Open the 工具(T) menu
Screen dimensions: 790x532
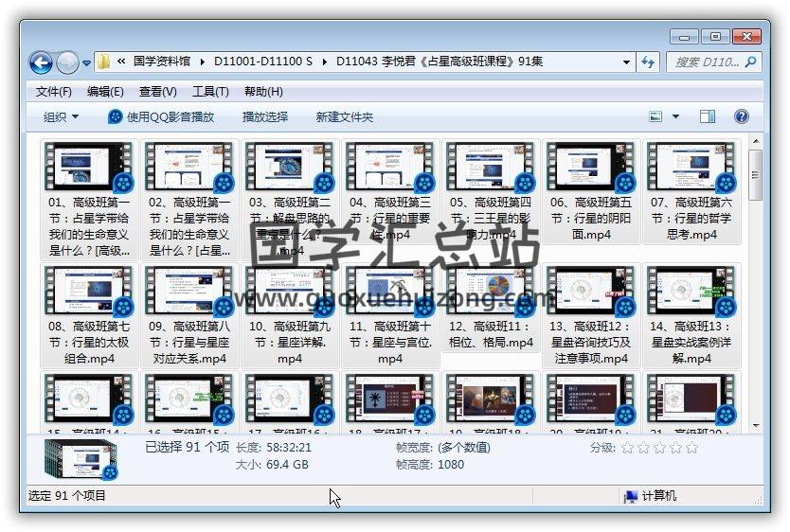click(x=209, y=92)
